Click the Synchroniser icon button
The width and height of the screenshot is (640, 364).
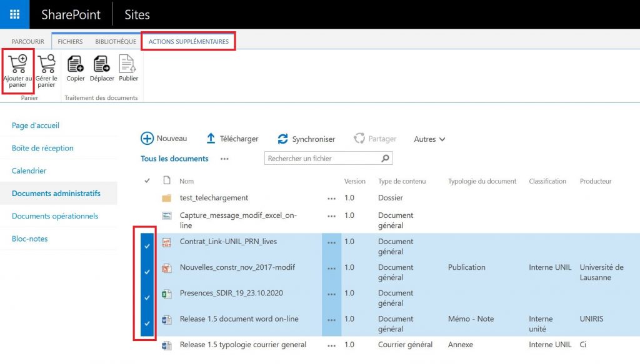pos(283,139)
